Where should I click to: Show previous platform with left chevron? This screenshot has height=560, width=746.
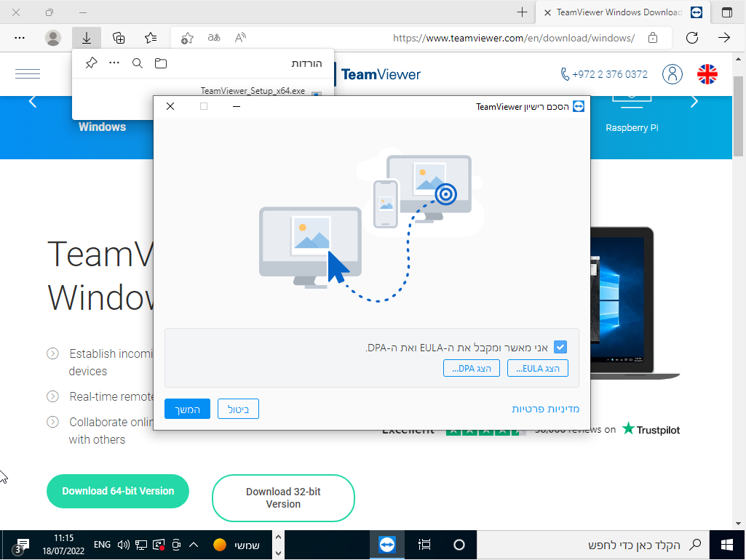click(33, 101)
